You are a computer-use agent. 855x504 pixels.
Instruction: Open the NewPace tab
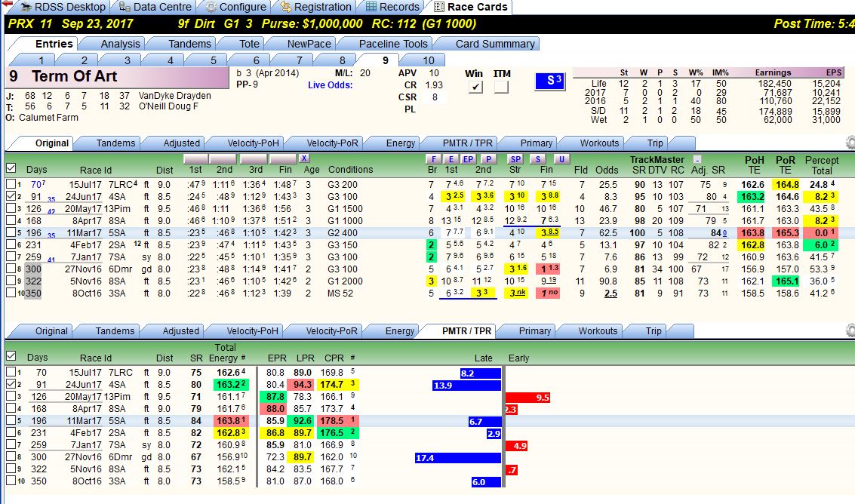click(x=309, y=44)
